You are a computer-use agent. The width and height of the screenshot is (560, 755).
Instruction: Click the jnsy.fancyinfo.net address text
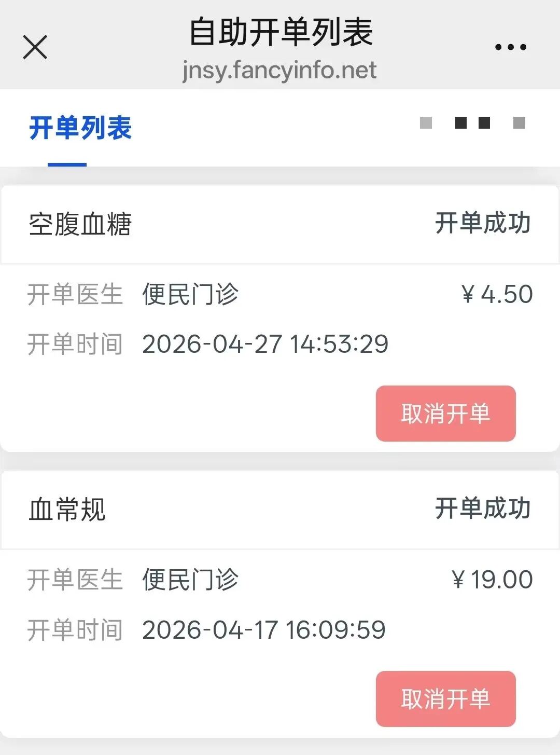(x=279, y=70)
